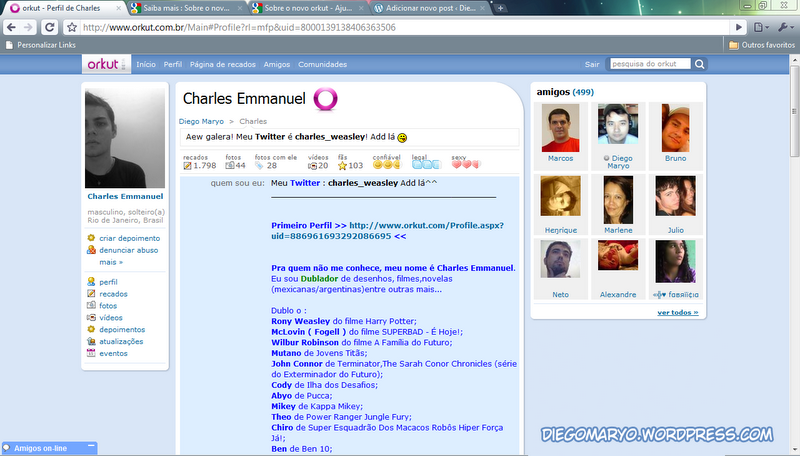Open friend Marcos thumbnail
Screen dimensions: 800x456
click(x=560, y=128)
